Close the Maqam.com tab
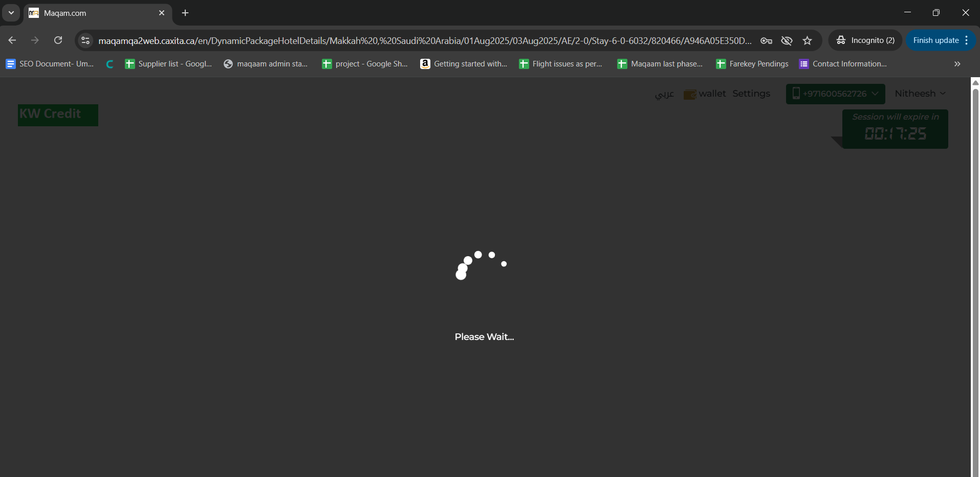This screenshot has height=477, width=980. point(162,13)
